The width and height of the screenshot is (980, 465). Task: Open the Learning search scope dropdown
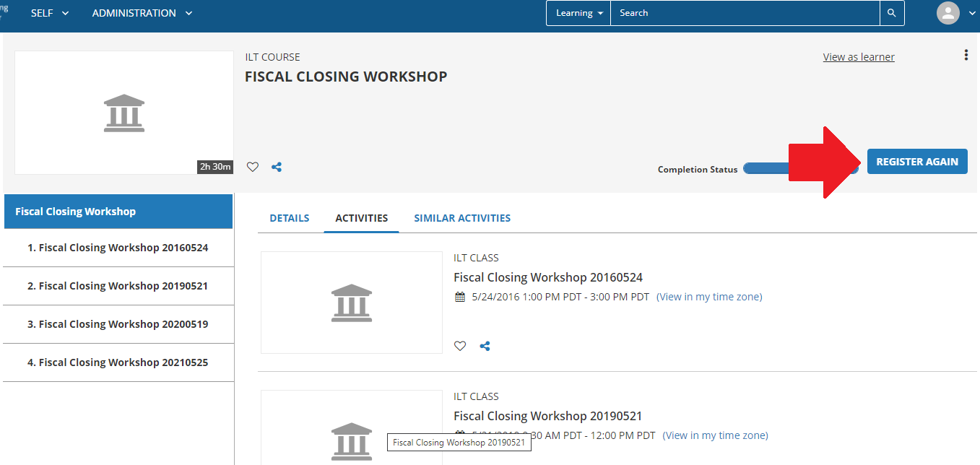pyautogui.click(x=578, y=12)
